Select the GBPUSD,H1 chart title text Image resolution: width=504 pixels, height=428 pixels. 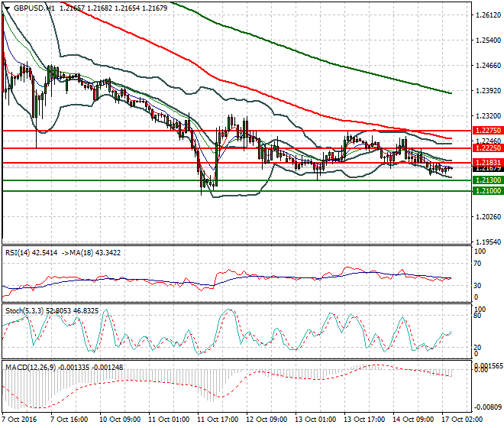pos(34,8)
